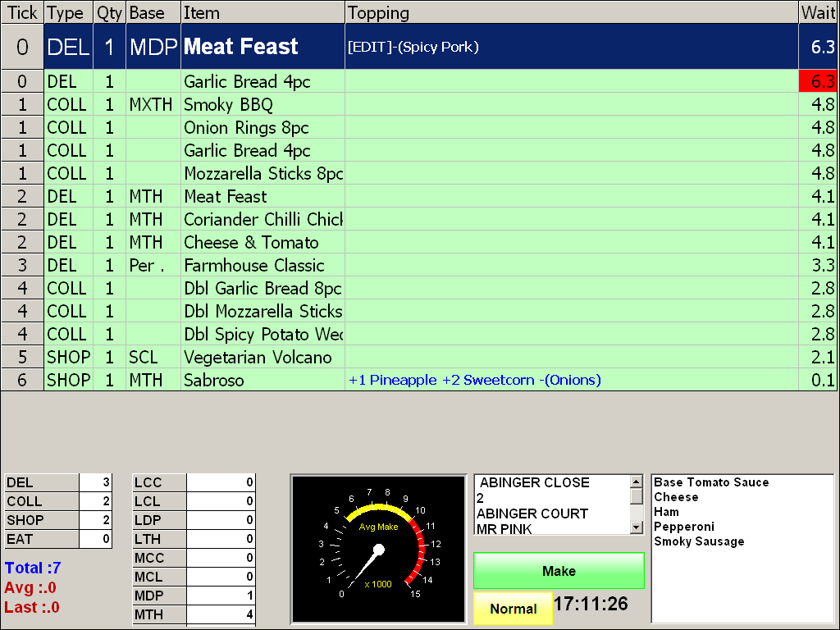The image size is (840, 630).
Task: Select ABINGER COURT in the address list
Action: 532,514
